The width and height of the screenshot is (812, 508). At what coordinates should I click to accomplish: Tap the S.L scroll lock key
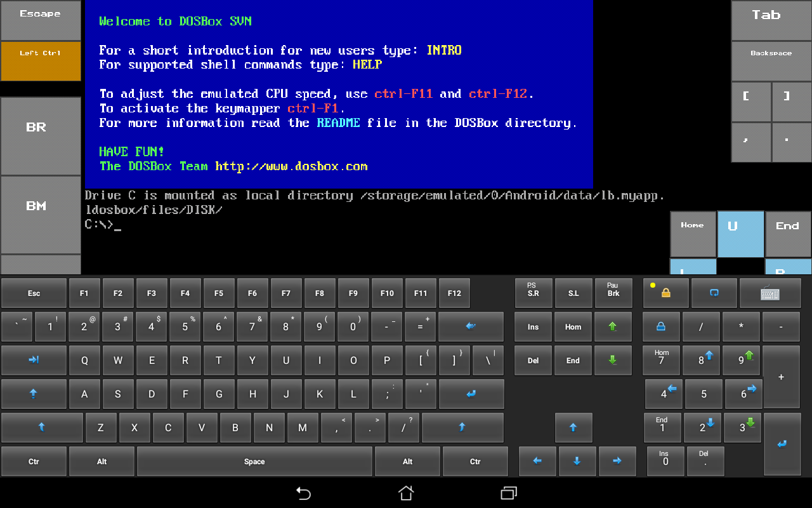tap(573, 293)
